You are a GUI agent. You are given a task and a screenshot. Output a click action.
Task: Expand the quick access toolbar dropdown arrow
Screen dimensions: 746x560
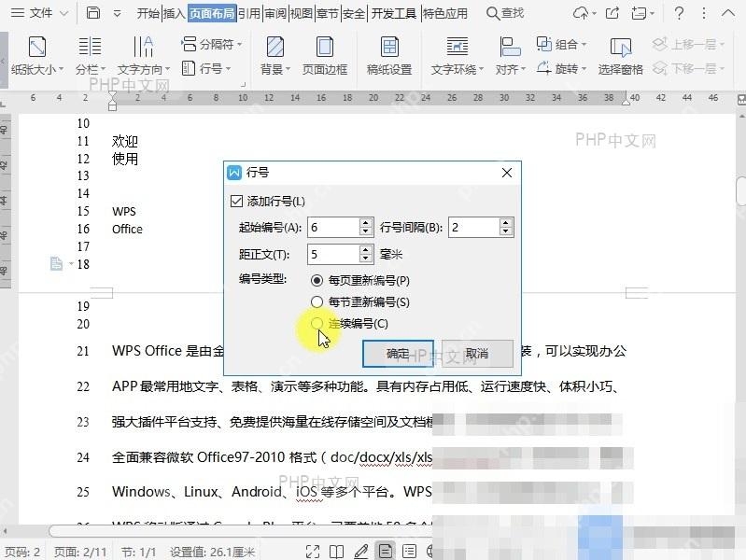click(117, 14)
